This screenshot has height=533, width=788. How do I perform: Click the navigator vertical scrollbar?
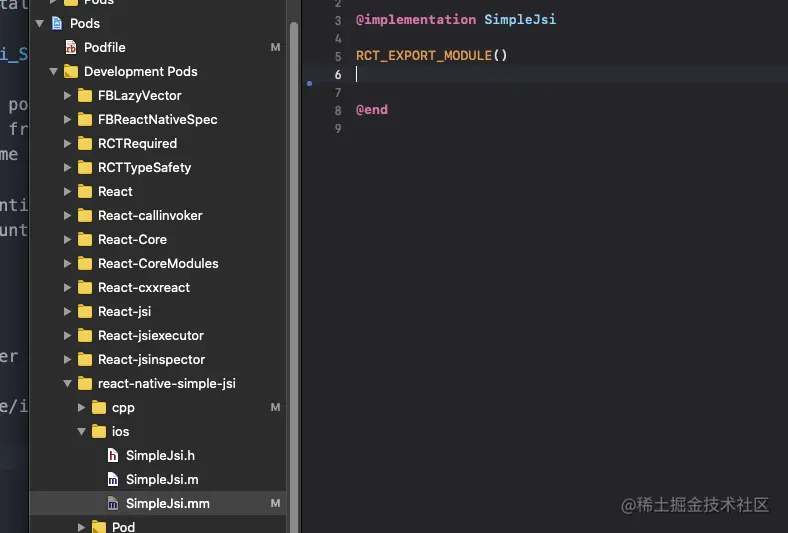(294, 276)
